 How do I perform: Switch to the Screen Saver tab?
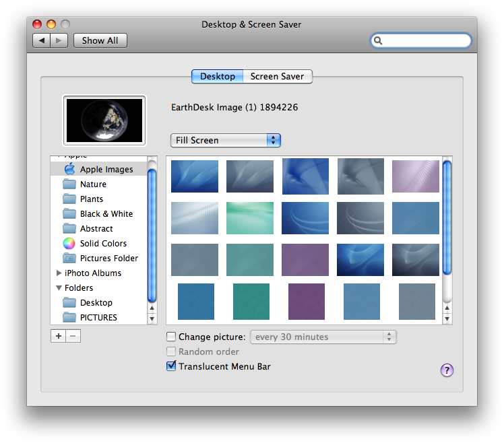pos(277,77)
